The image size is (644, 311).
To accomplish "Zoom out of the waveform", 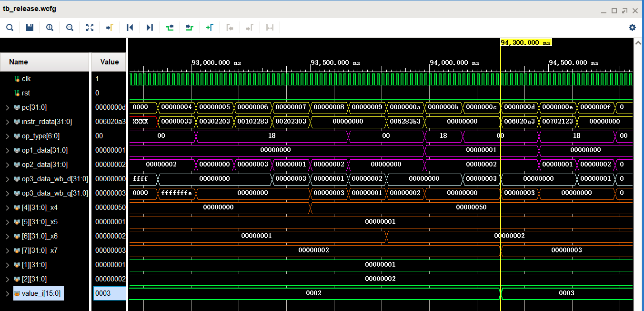I will coord(70,28).
